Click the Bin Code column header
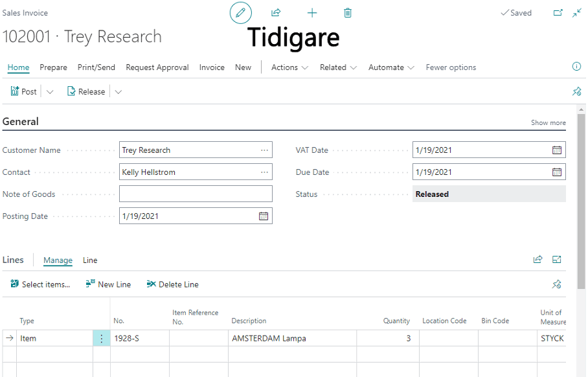The image size is (588, 377). [x=495, y=321]
